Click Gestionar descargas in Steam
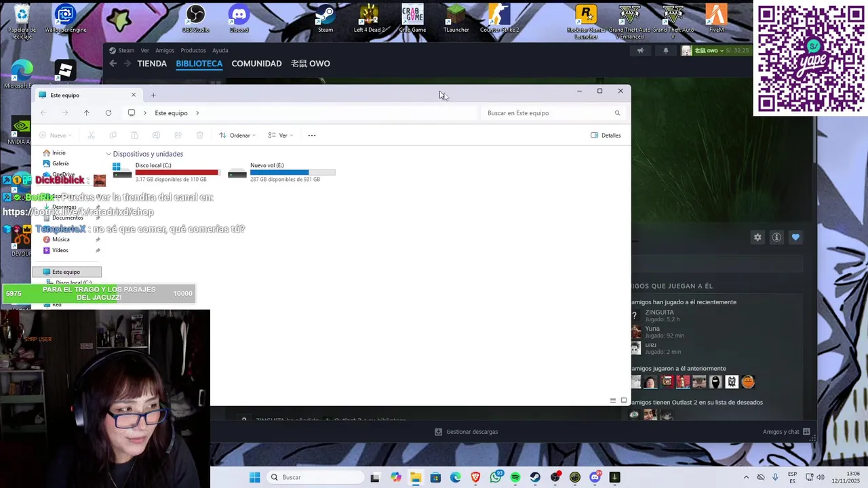868x488 pixels. [467, 432]
